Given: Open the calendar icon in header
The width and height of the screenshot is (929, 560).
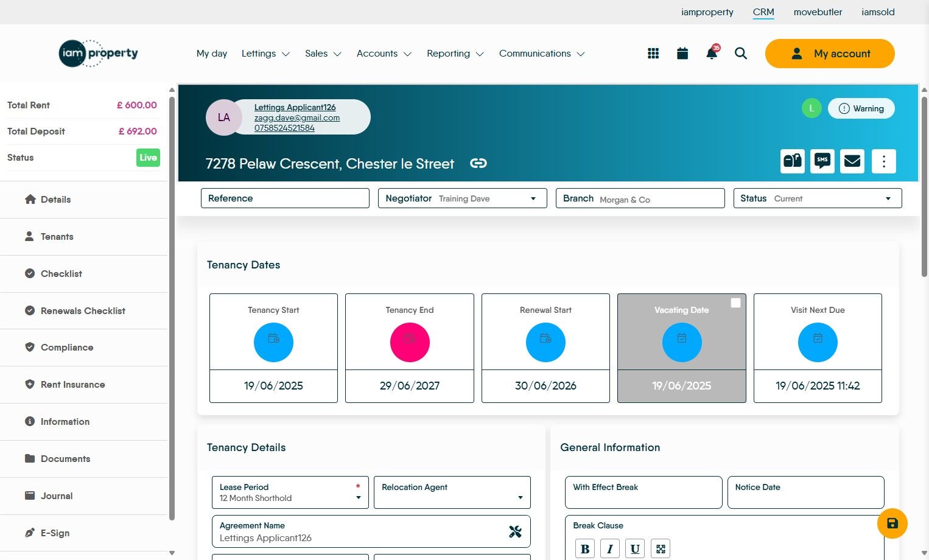Looking at the screenshot, I should 682,54.
